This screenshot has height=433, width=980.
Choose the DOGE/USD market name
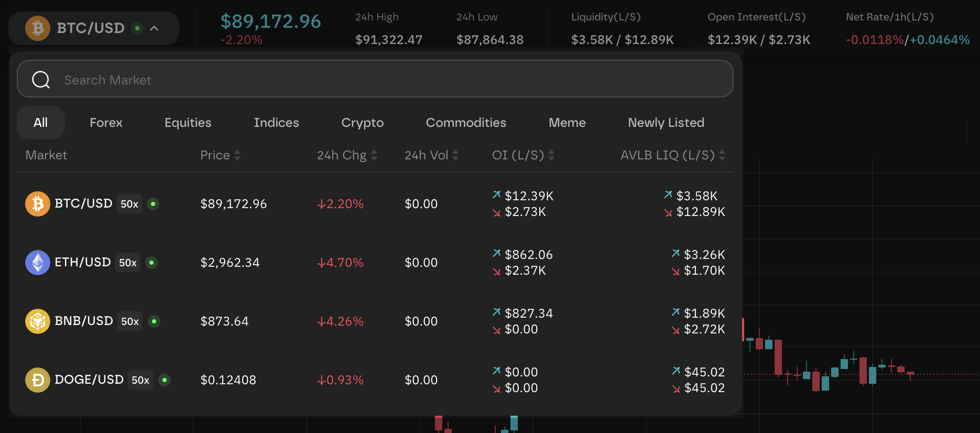(x=89, y=380)
